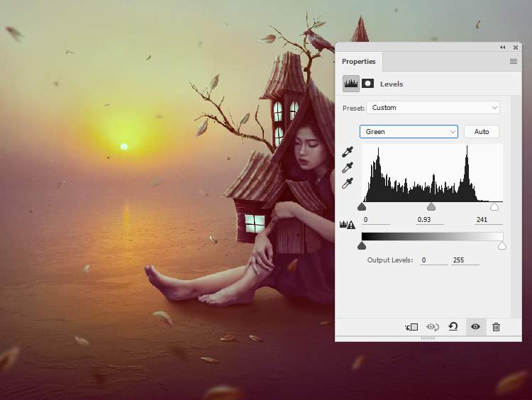Click the output white slider handle

pyautogui.click(x=502, y=245)
